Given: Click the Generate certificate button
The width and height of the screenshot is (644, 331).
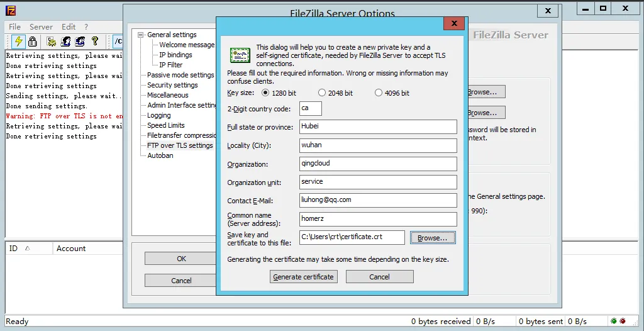Looking at the screenshot, I should coord(304,277).
